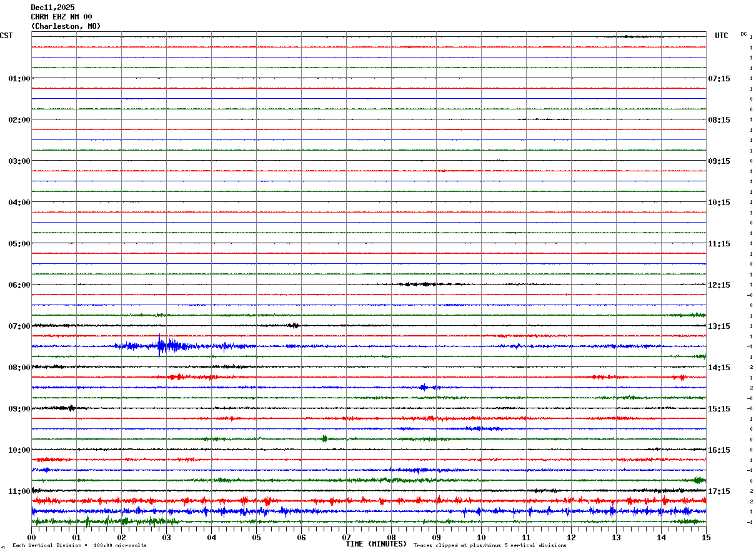This screenshot has width=756, height=554.
Task: Click the 14 minute axis tick label
Action: pyautogui.click(x=662, y=537)
